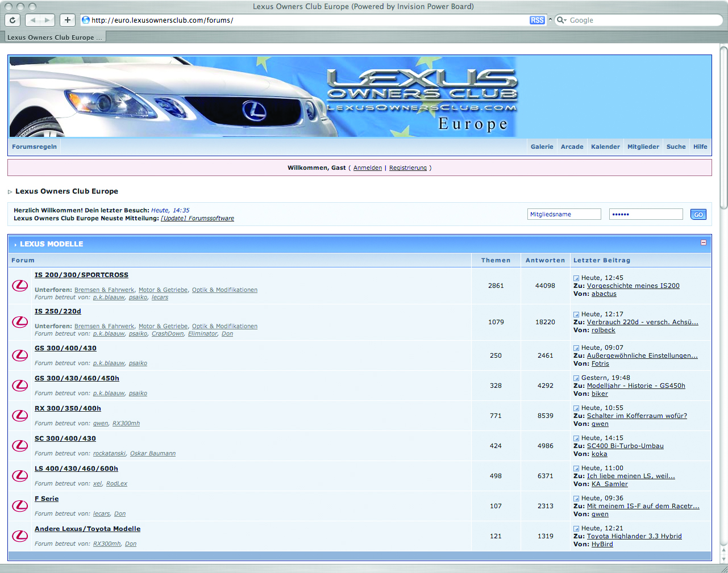Viewport: 728px width, 573px height.
Task: Focus the Google search field
Action: point(642,20)
